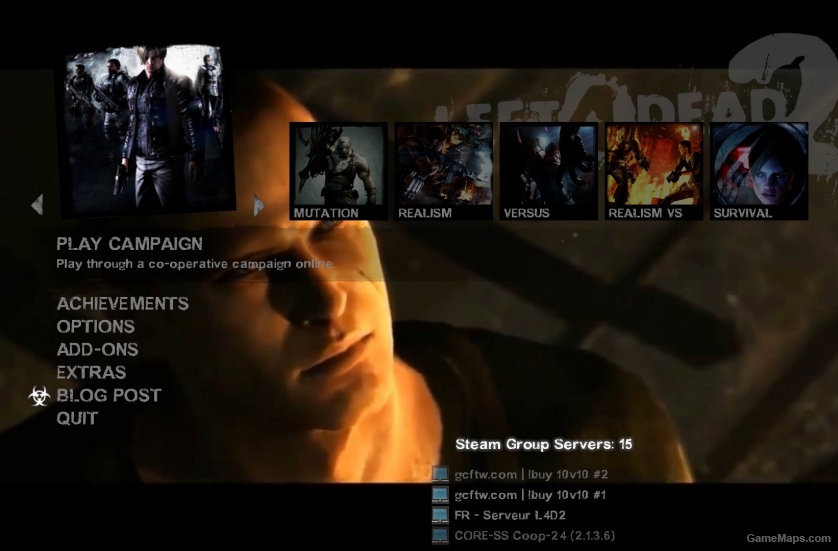The image size is (838, 551).
Task: Start Play Campaign
Action: click(x=129, y=244)
